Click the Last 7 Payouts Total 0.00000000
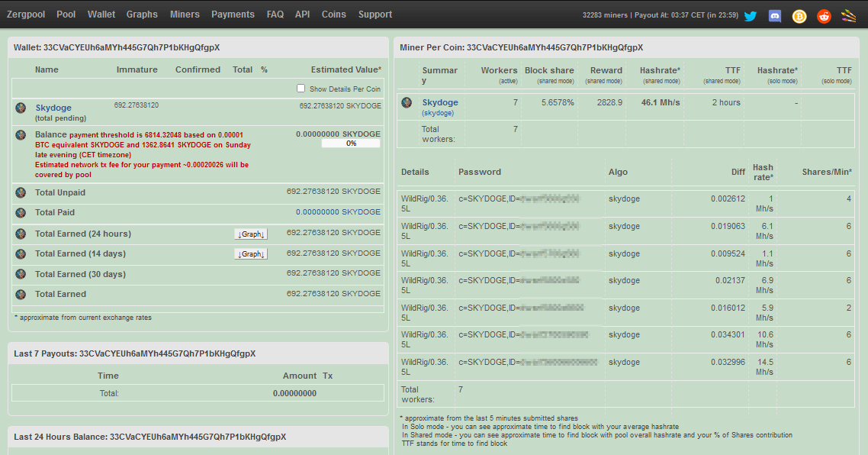Viewport: 868px width, 455px height. pos(294,393)
